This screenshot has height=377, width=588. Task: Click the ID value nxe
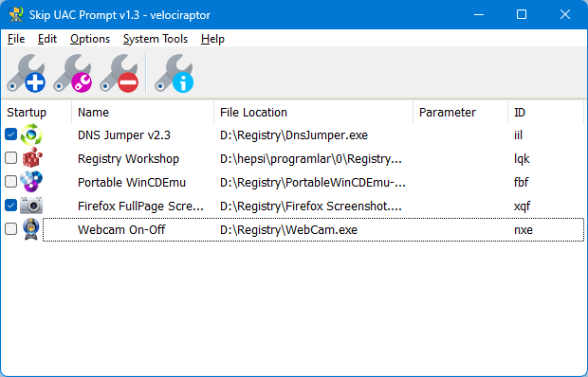pyautogui.click(x=524, y=229)
